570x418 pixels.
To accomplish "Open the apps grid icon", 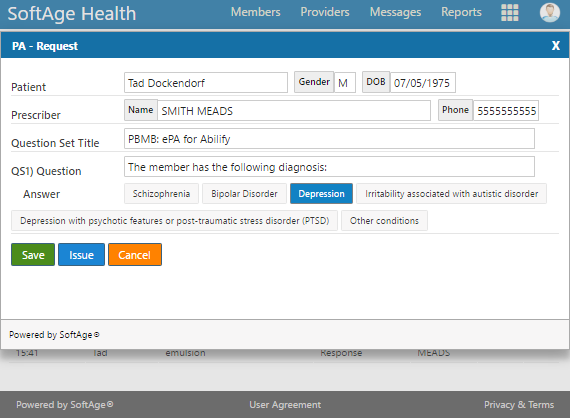I will coord(509,13).
